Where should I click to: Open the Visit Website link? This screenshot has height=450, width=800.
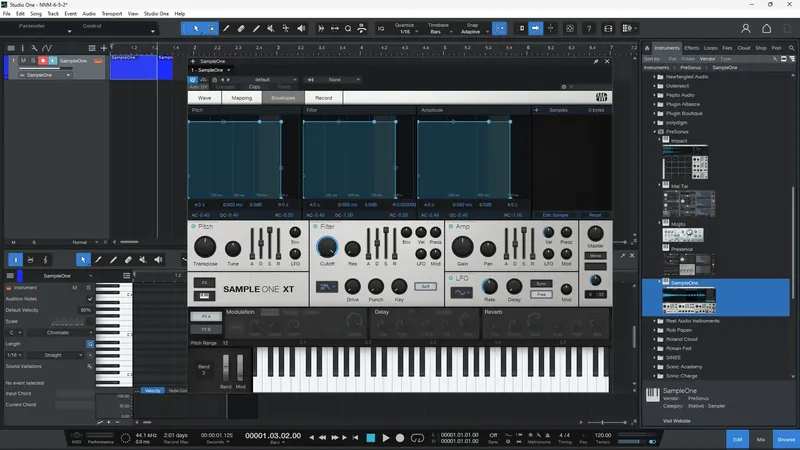tap(677, 421)
